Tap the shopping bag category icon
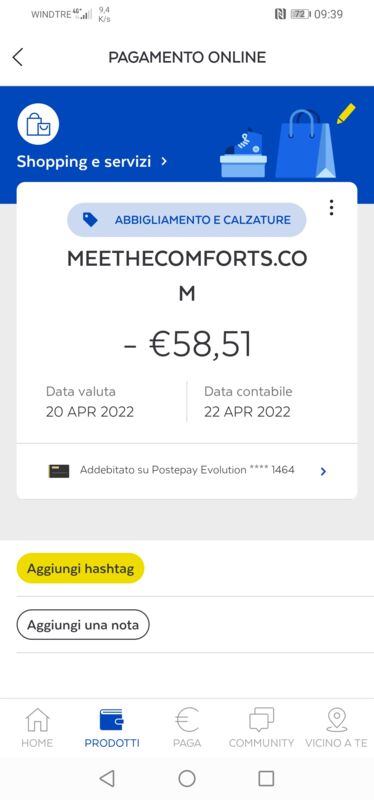This screenshot has height=800, width=374. click(x=38, y=124)
